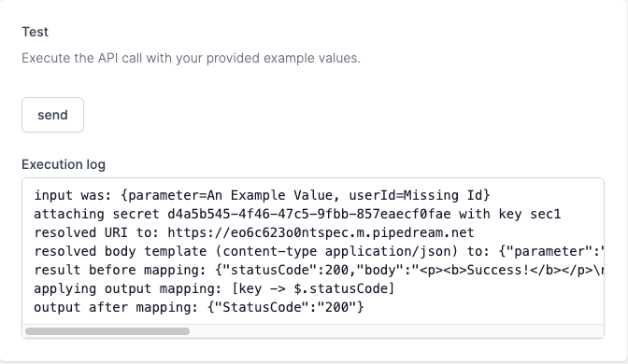Click the 'attaching secret' log line

tap(297, 214)
